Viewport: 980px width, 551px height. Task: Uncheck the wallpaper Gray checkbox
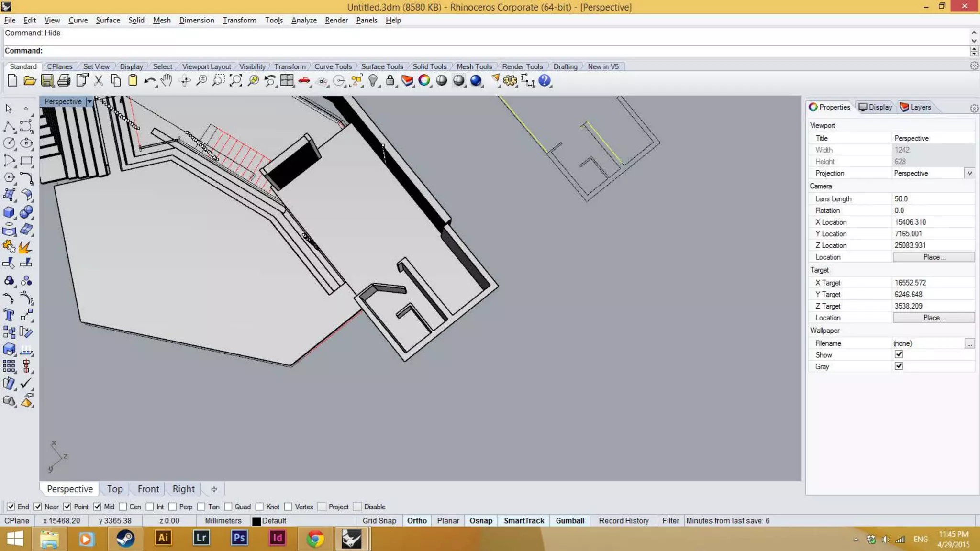pyautogui.click(x=899, y=366)
